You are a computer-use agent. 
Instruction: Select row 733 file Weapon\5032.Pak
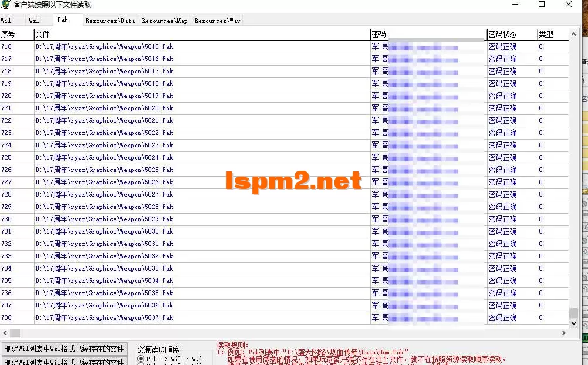pos(202,256)
